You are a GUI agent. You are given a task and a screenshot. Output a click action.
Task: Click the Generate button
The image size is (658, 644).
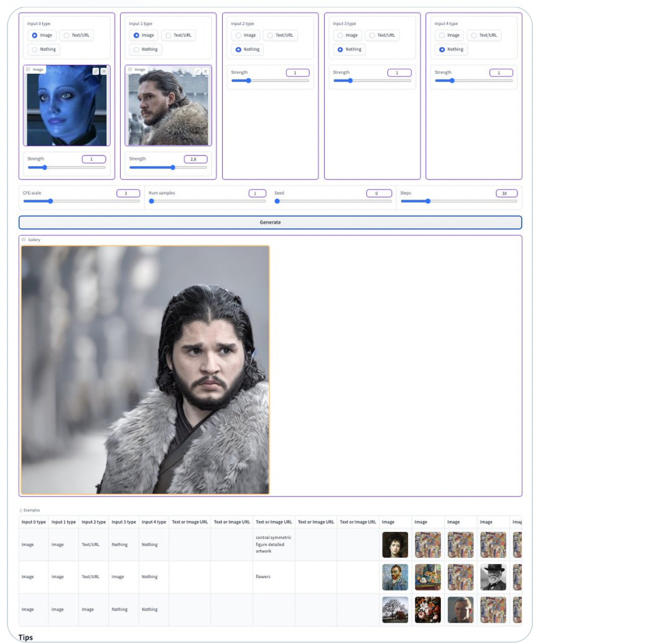pos(271,223)
